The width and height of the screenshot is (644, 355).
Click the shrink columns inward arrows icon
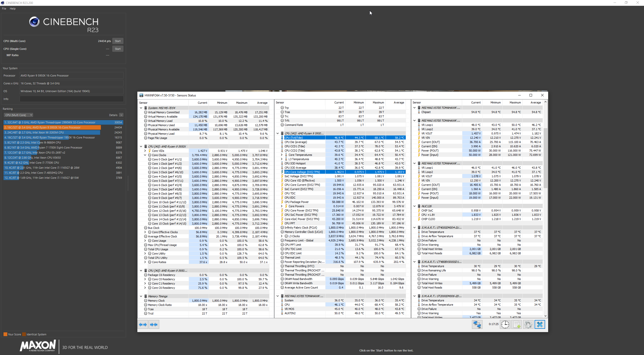click(154, 325)
